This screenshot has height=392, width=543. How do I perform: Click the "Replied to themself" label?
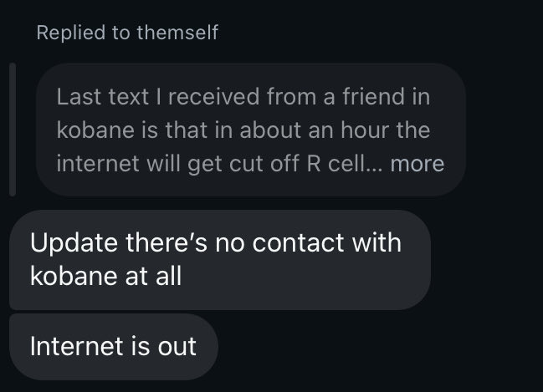click(127, 33)
